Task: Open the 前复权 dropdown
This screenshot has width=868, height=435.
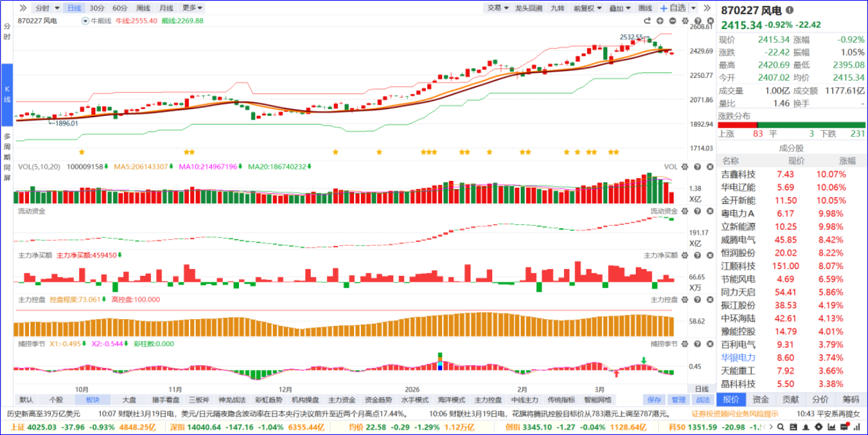Action: (x=587, y=8)
